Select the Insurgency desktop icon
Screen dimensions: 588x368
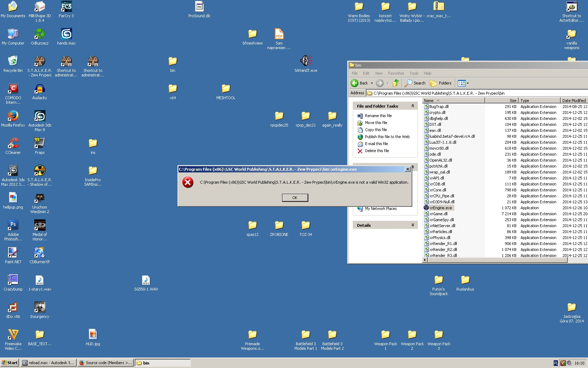tap(40, 310)
